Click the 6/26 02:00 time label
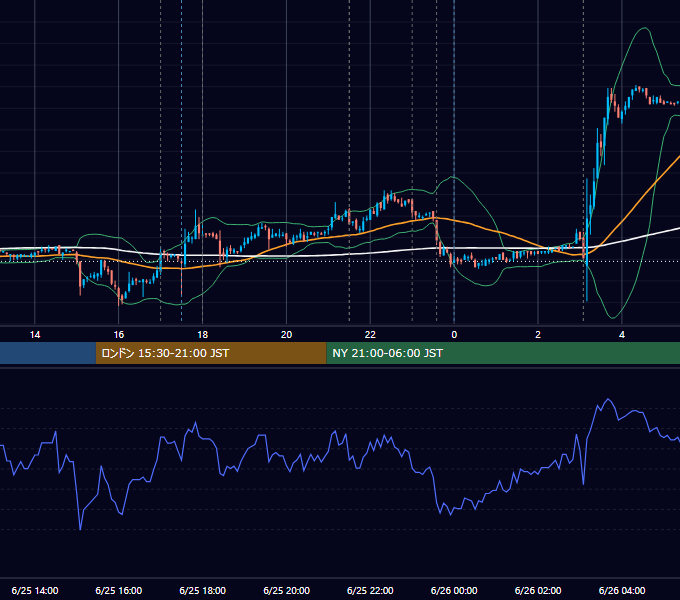 point(538,590)
